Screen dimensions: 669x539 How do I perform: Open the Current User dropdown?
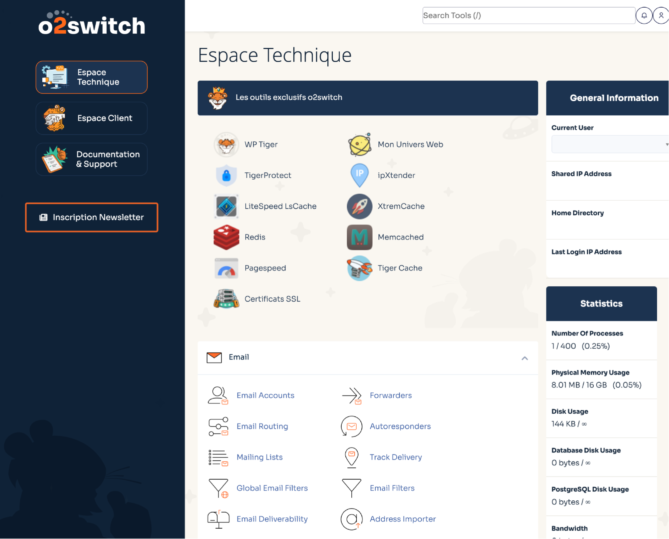click(x=610, y=144)
